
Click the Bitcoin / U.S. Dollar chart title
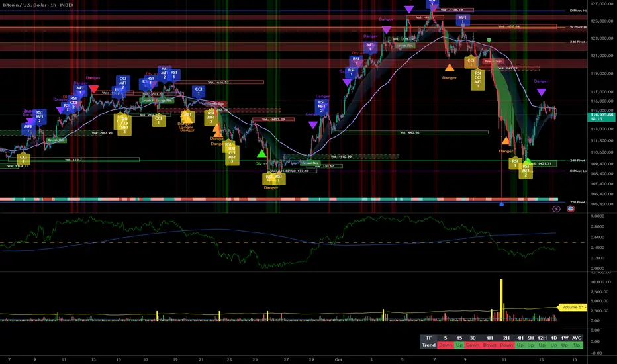pos(38,5)
